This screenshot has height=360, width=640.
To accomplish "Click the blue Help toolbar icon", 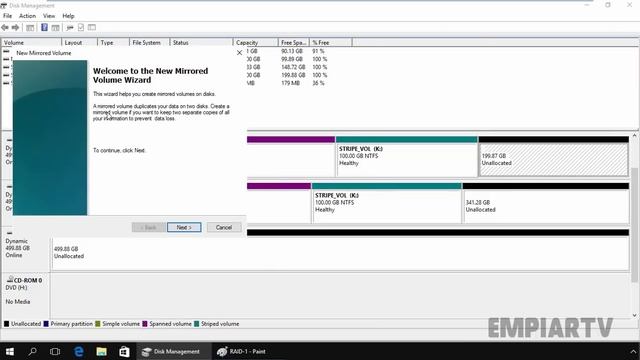I will (44, 27).
